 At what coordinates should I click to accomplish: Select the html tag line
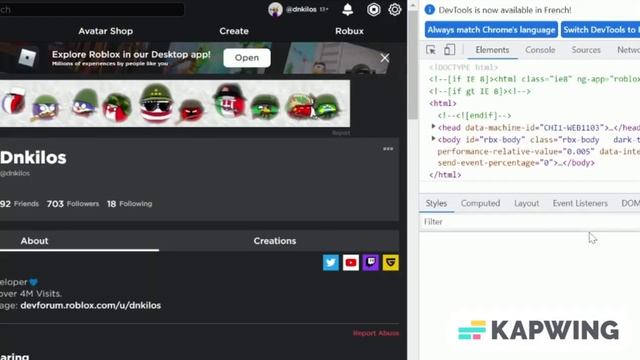[x=442, y=103]
